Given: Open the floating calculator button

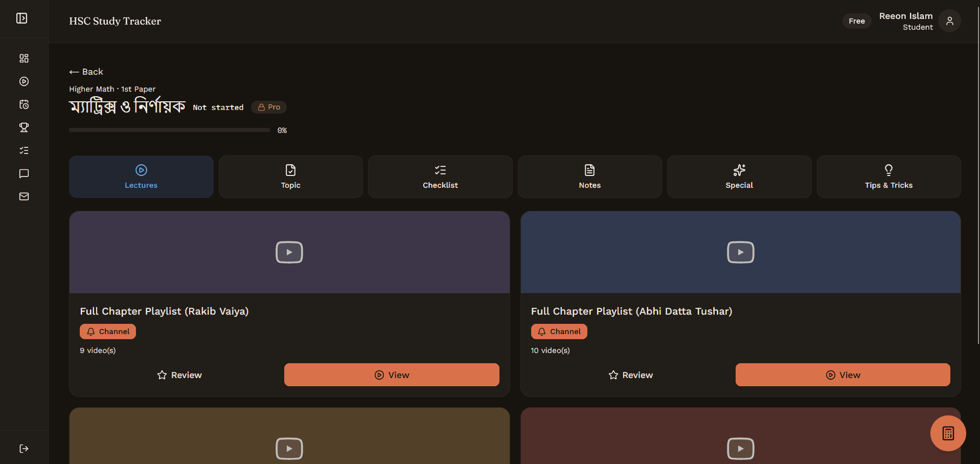Looking at the screenshot, I should (948, 433).
